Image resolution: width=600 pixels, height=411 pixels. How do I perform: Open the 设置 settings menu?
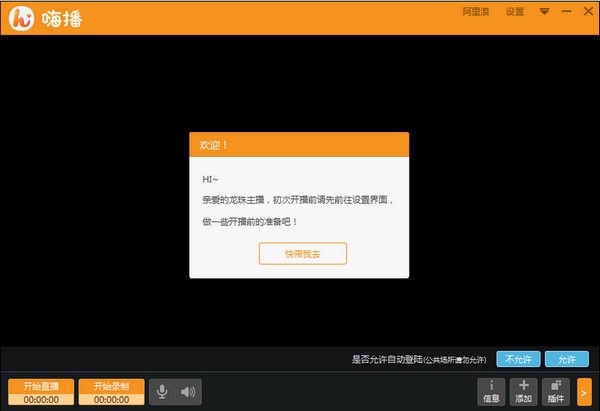coord(515,12)
